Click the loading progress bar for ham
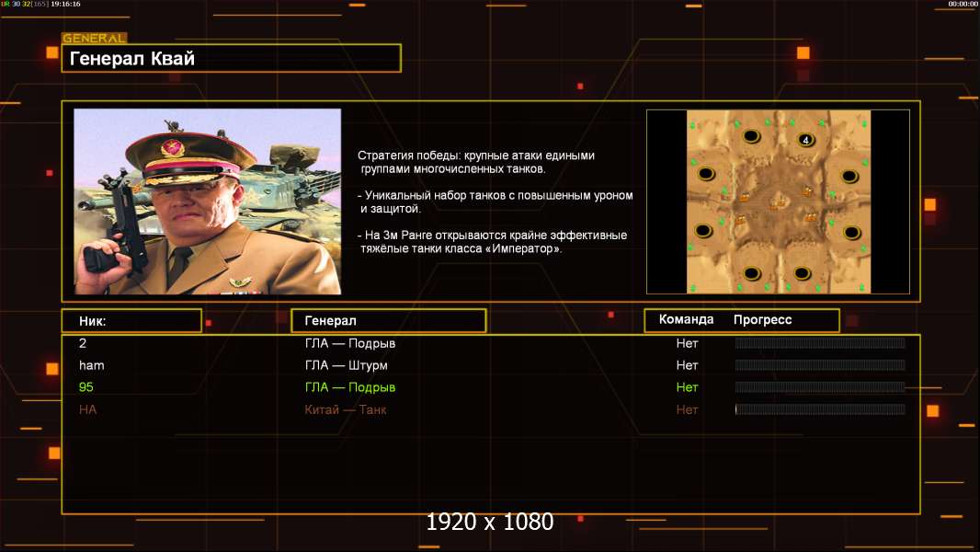 coord(820,364)
